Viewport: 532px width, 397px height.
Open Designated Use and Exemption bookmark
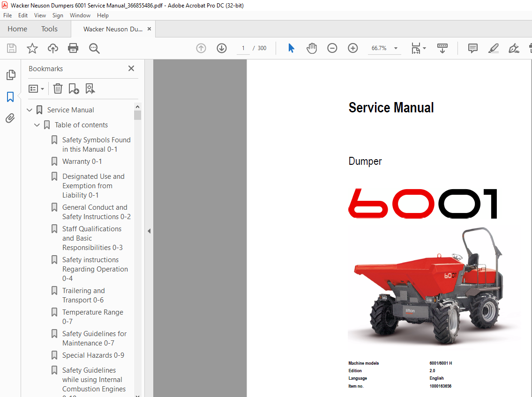click(x=93, y=186)
